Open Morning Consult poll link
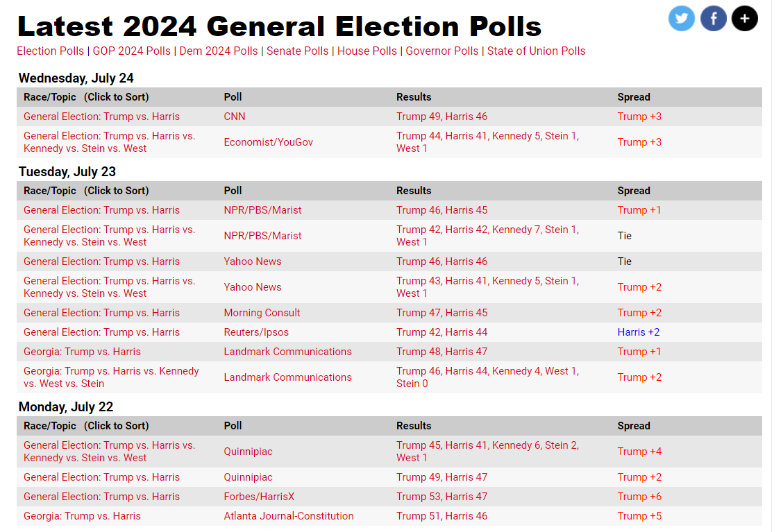This screenshot has width=774, height=532. (x=262, y=313)
